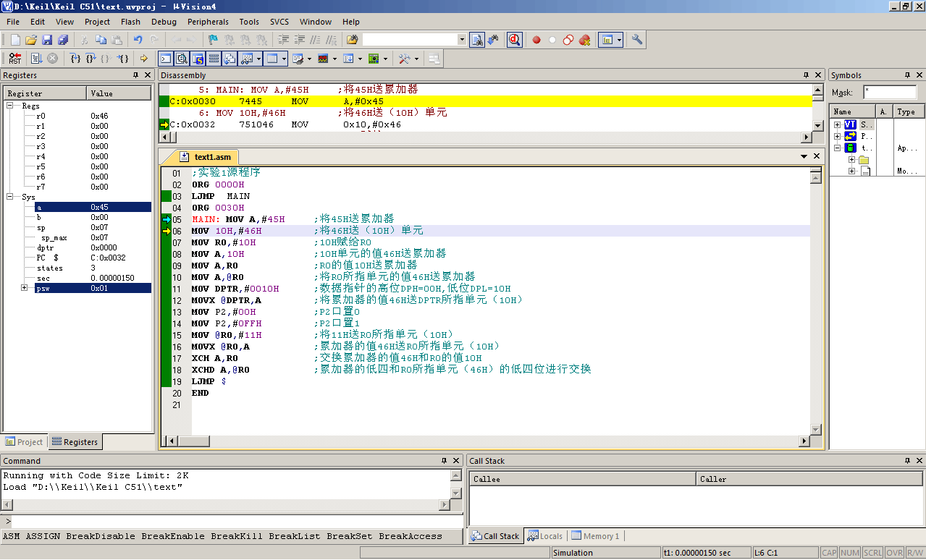Click the Value column header
Image resolution: width=926 pixels, height=560 pixels.
(x=119, y=93)
